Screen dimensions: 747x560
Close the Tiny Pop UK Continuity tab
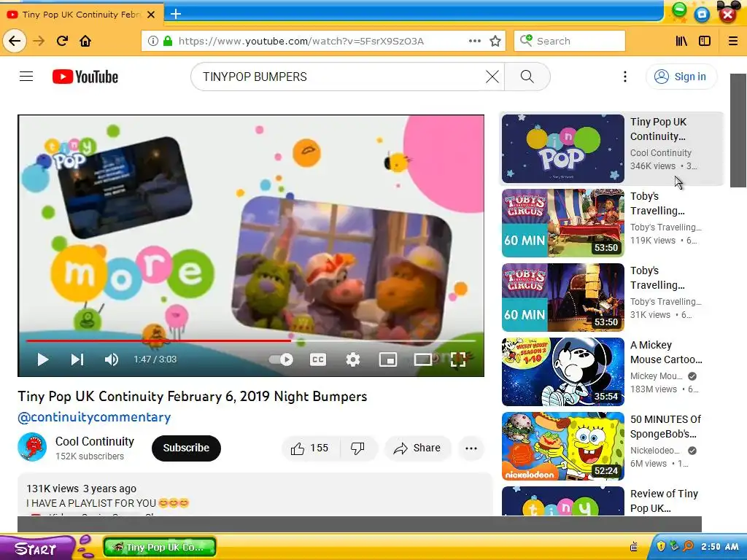pyautogui.click(x=151, y=15)
